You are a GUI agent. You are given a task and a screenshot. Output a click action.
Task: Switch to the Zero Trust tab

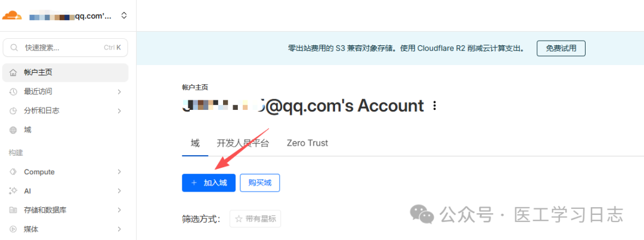pyautogui.click(x=307, y=143)
